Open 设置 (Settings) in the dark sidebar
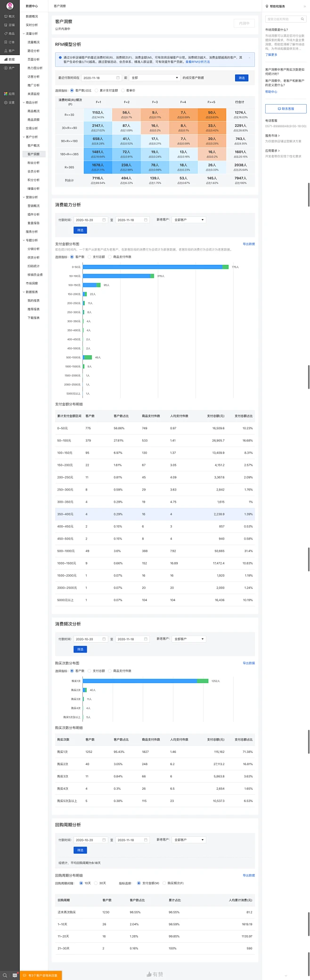 [9, 102]
